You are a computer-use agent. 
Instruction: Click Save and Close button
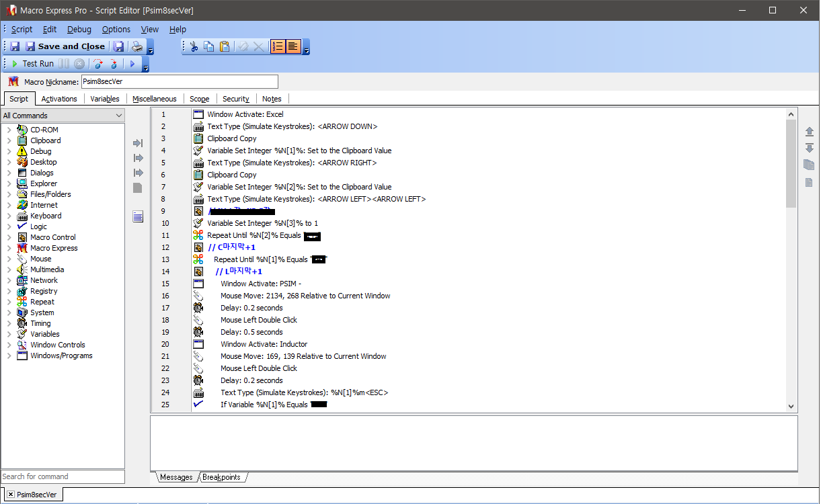pos(65,46)
